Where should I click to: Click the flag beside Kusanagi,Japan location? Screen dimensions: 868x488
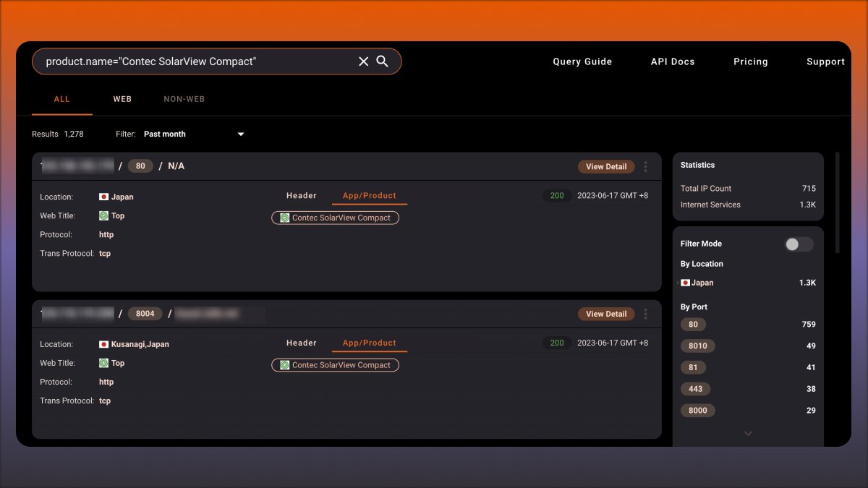point(102,343)
